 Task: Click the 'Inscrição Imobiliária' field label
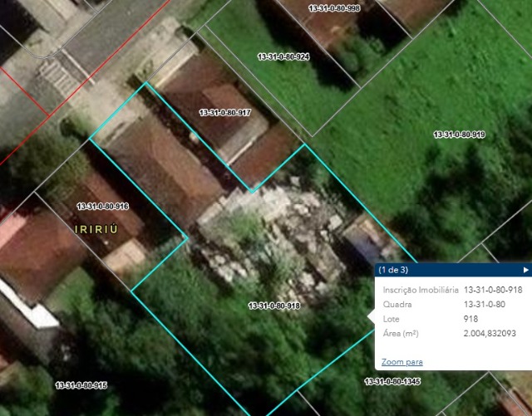421,290
